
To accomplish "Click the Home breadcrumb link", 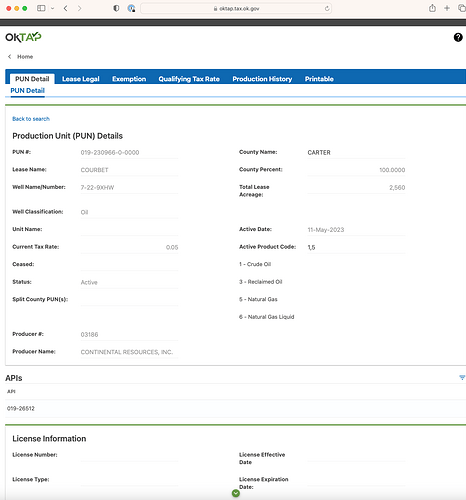I will (x=25, y=57).
